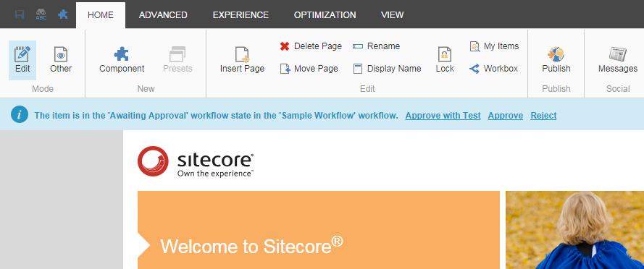Screen dimensions: 644x269
Task: Click the Approve workflow link
Action: pyautogui.click(x=506, y=116)
